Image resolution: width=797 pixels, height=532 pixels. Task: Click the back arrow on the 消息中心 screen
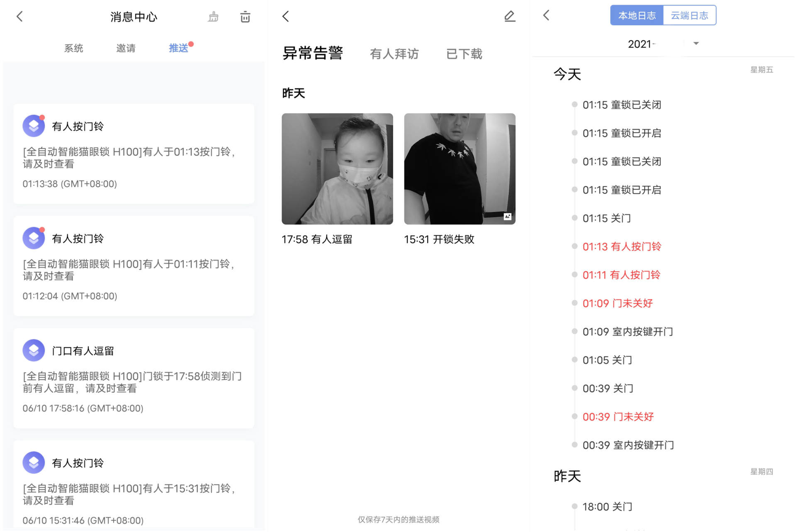19,16
